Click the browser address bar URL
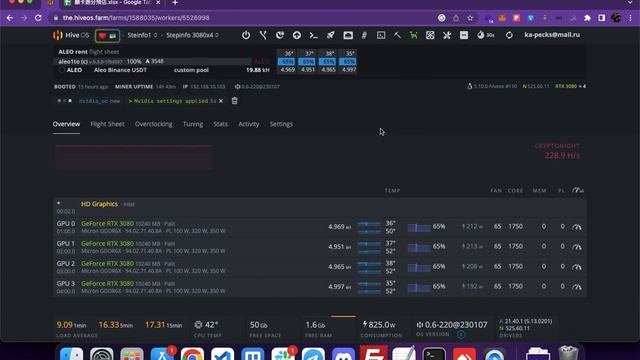Image resolution: width=640 pixels, height=360 pixels. click(x=136, y=18)
